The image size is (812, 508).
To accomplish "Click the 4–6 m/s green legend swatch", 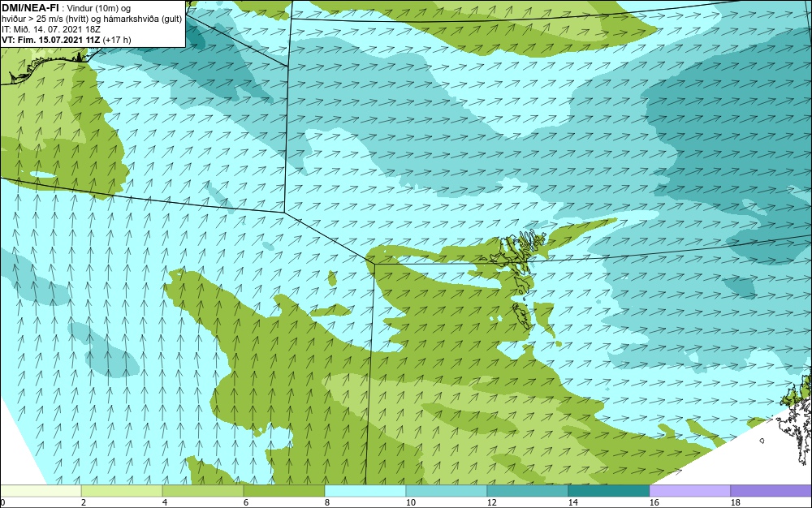I will click(x=203, y=491).
